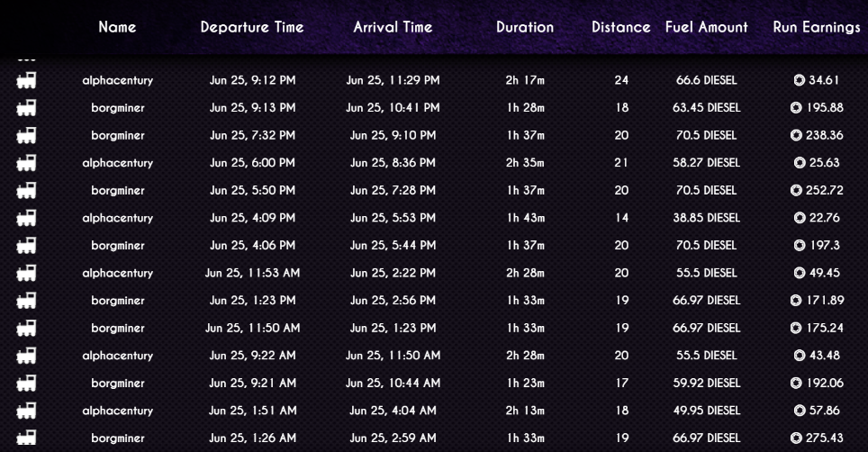Click train icon for borgminer 9:13 PM run
This screenshot has height=452, width=868.
point(26,108)
